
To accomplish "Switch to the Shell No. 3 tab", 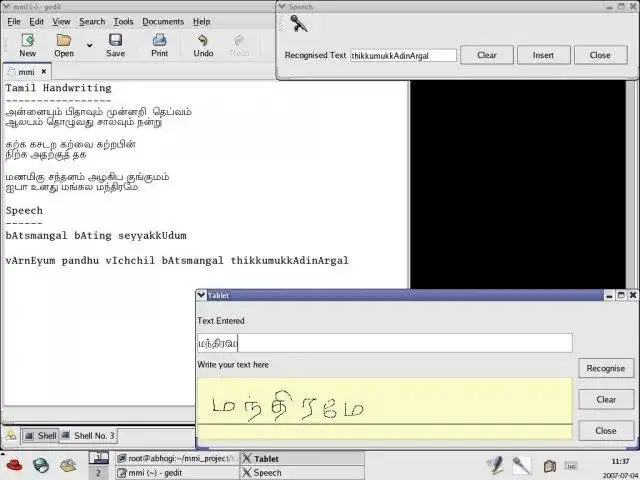I will pos(88,436).
